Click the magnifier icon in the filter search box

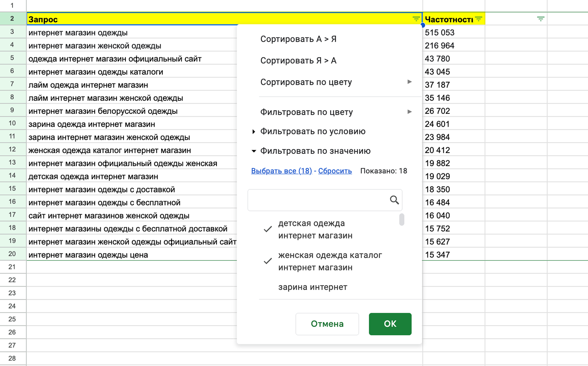(394, 200)
